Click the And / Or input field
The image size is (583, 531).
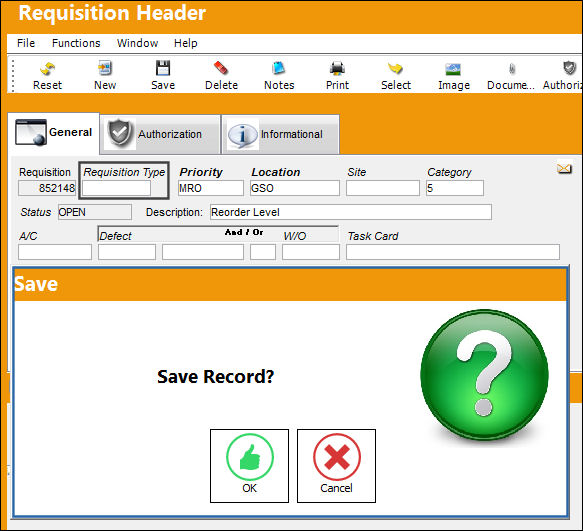click(263, 252)
